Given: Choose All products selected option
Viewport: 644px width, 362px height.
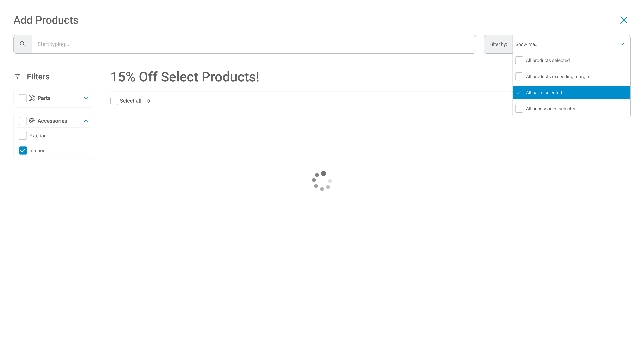Looking at the screenshot, I should (x=548, y=61).
